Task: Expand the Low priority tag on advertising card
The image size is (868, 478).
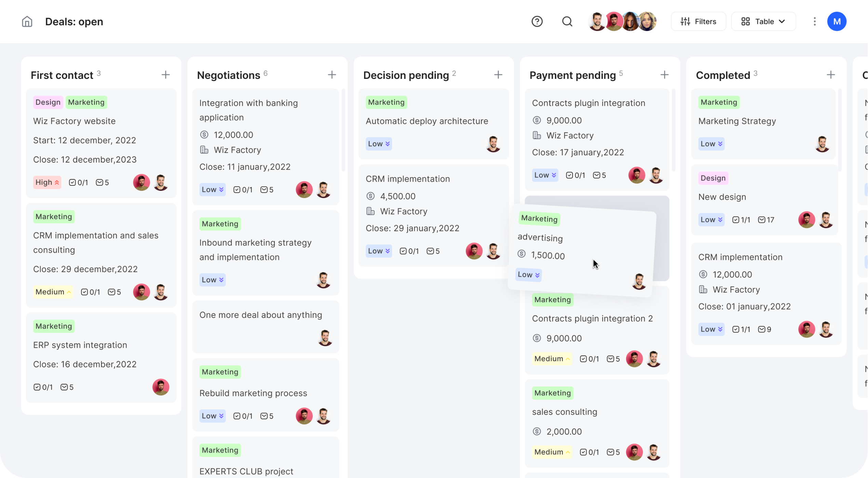Action: (528, 274)
